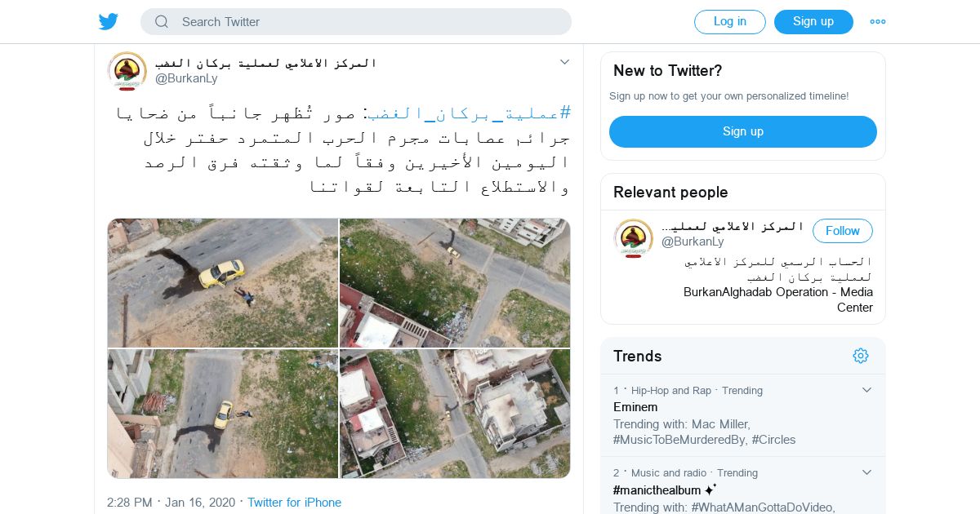Screen dimensions: 980x514
Task: Click the tweet author's profile avatar
Action: 127,71
